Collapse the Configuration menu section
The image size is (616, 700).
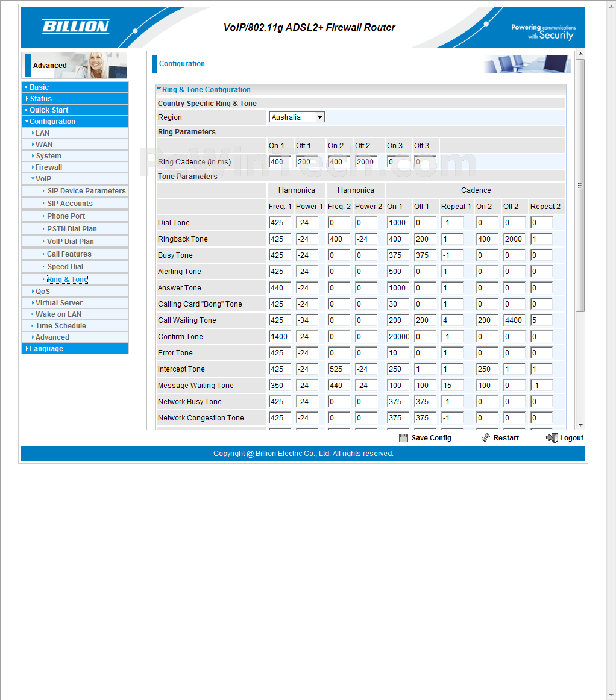coord(27,122)
